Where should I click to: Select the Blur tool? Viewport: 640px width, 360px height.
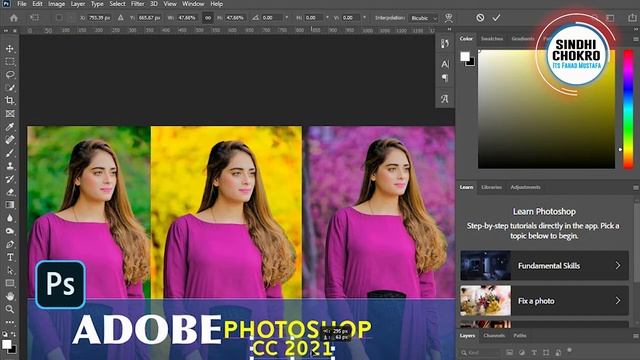(x=10, y=218)
